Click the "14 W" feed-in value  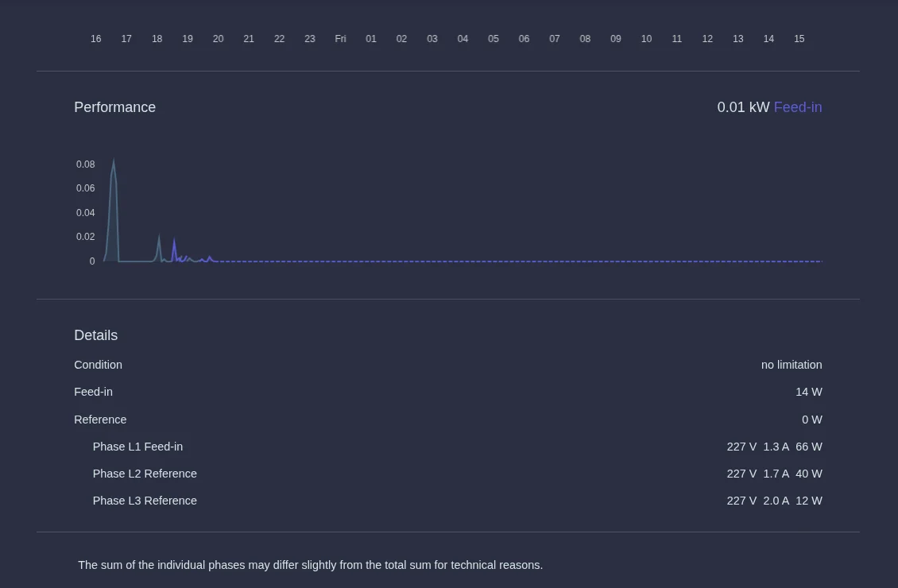[809, 393]
